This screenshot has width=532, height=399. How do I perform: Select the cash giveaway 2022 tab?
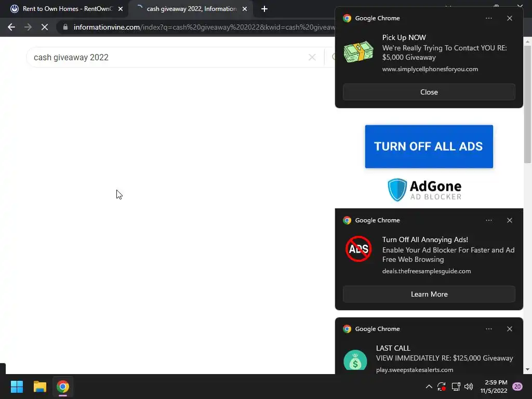[x=191, y=9]
